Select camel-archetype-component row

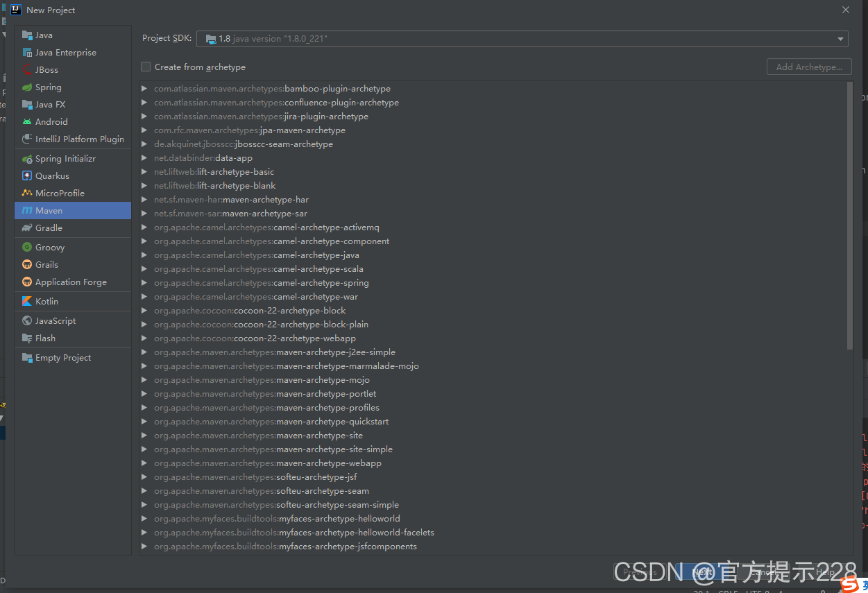coord(494,241)
